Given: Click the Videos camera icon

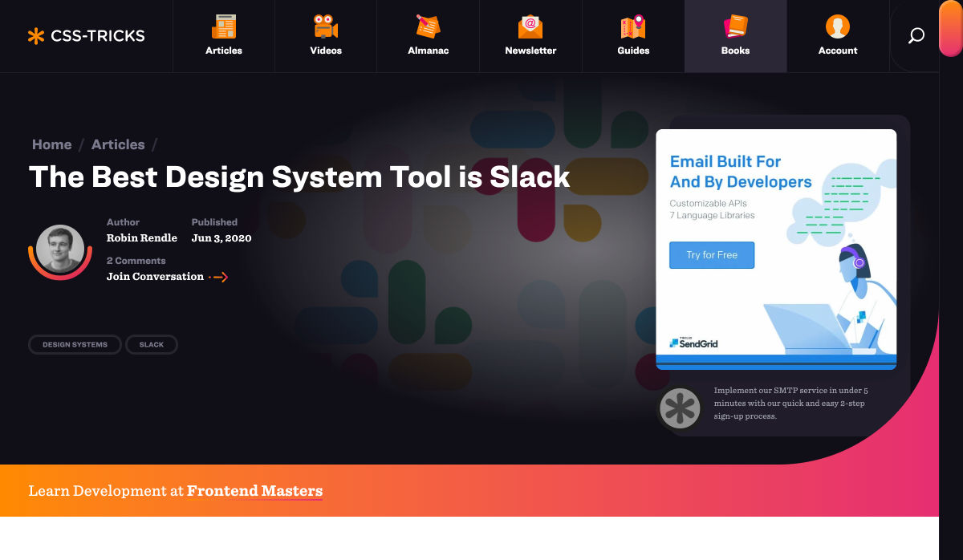Looking at the screenshot, I should click(x=326, y=27).
